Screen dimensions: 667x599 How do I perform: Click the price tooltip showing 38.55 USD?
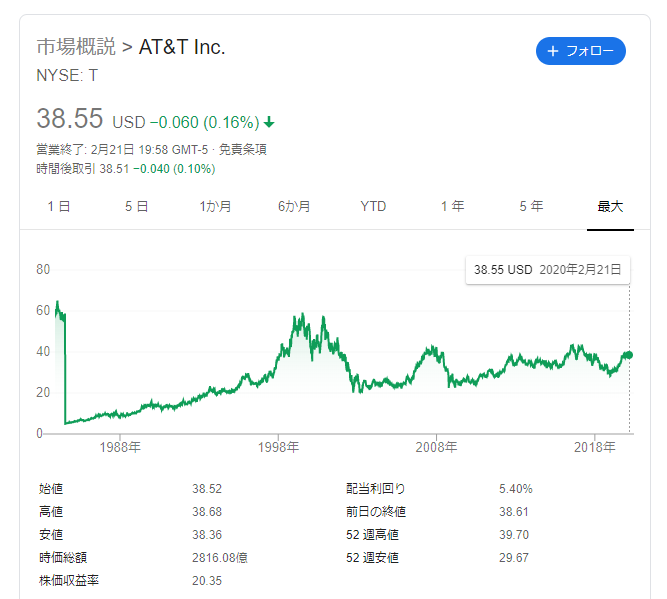click(547, 270)
